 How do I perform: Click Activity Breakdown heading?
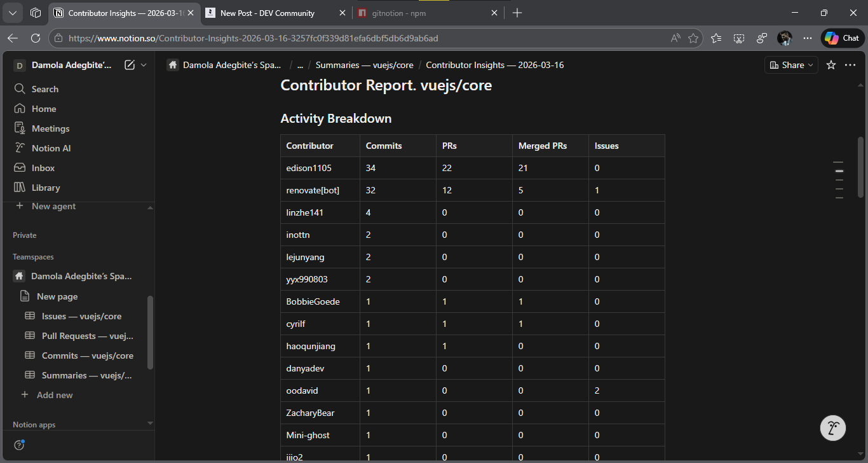(336, 118)
